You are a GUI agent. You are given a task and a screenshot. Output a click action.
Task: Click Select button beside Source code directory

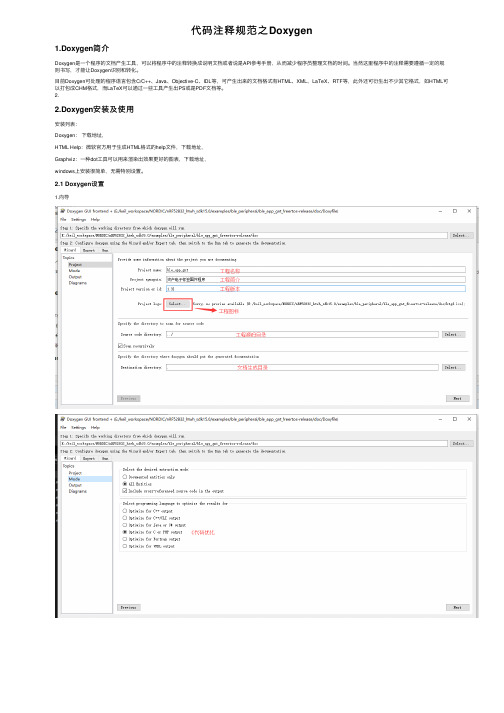(x=454, y=334)
